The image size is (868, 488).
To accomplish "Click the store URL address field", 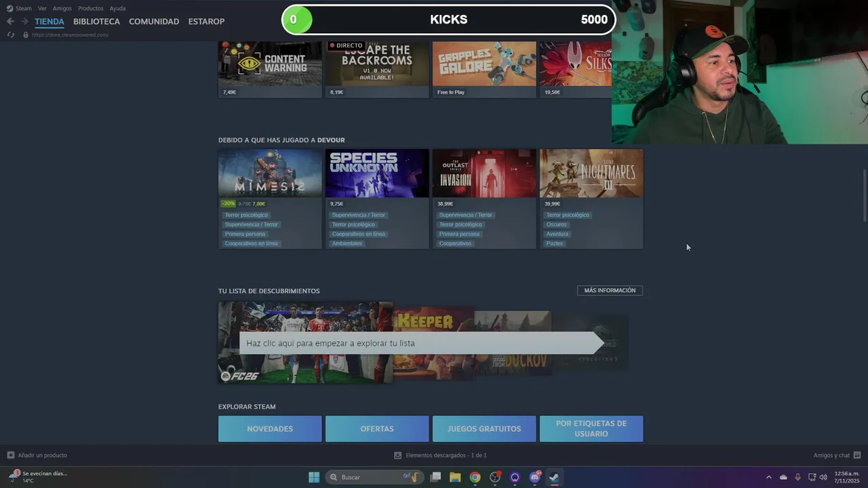I will pyautogui.click(x=71, y=35).
